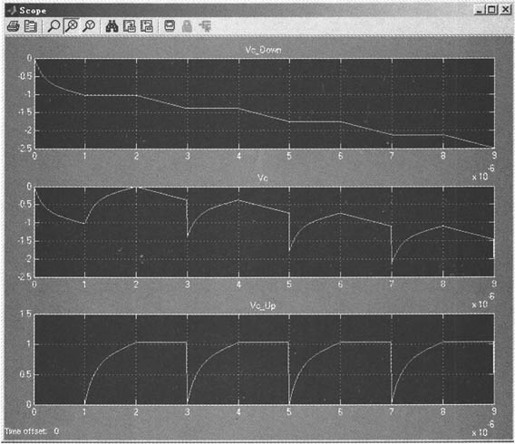Click inside the Vc_Up plot area

coord(264,359)
